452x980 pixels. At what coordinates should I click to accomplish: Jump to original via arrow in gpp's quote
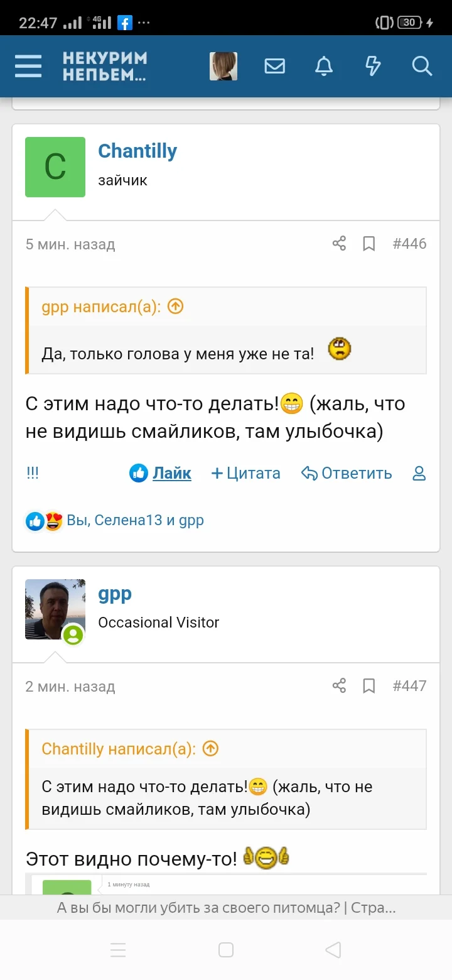click(x=175, y=306)
